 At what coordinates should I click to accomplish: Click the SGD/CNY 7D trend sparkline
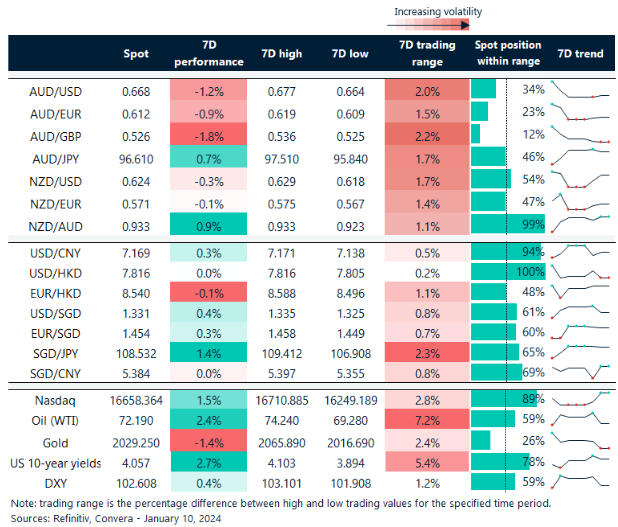581,372
